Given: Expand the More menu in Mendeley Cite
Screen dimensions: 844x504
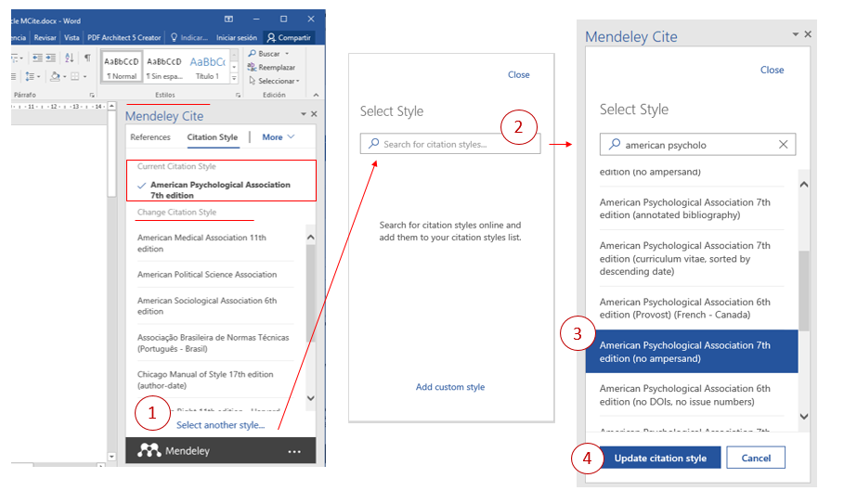Looking at the screenshot, I should (279, 137).
